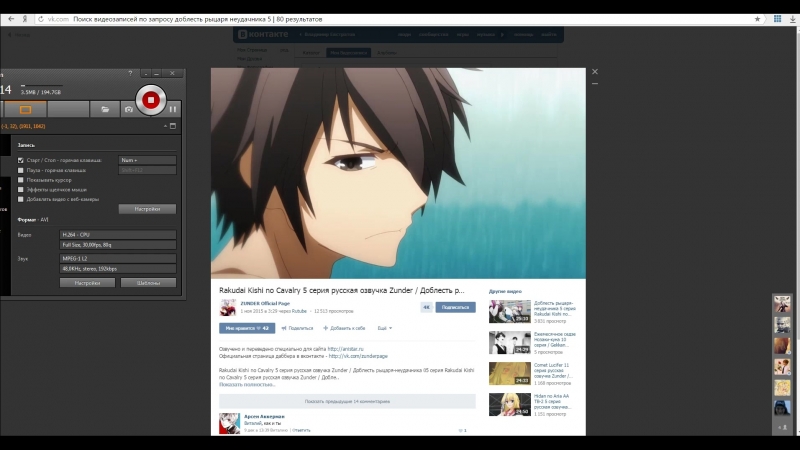The width and height of the screenshot is (800, 450).
Task: Take a screenshot with the camera icon
Action: 129,109
